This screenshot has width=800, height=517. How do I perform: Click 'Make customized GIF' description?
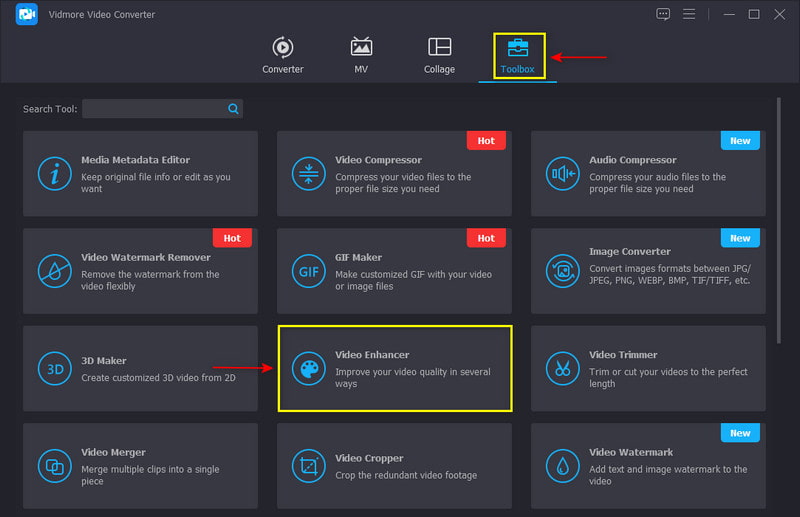click(x=413, y=280)
